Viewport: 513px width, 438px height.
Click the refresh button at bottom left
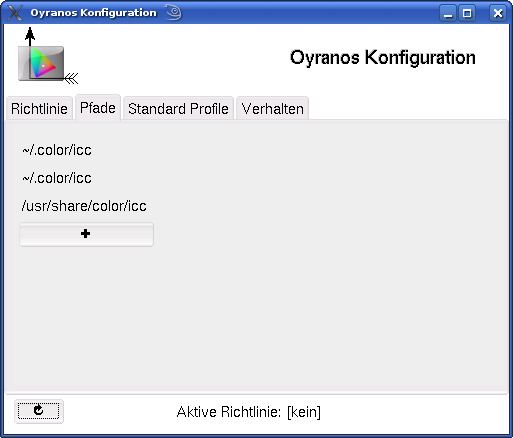(x=39, y=411)
